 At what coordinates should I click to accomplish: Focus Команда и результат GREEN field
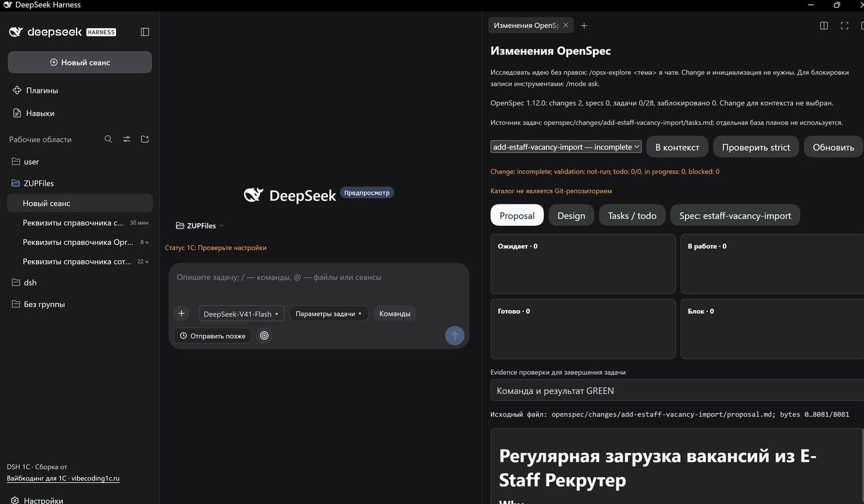(677, 390)
